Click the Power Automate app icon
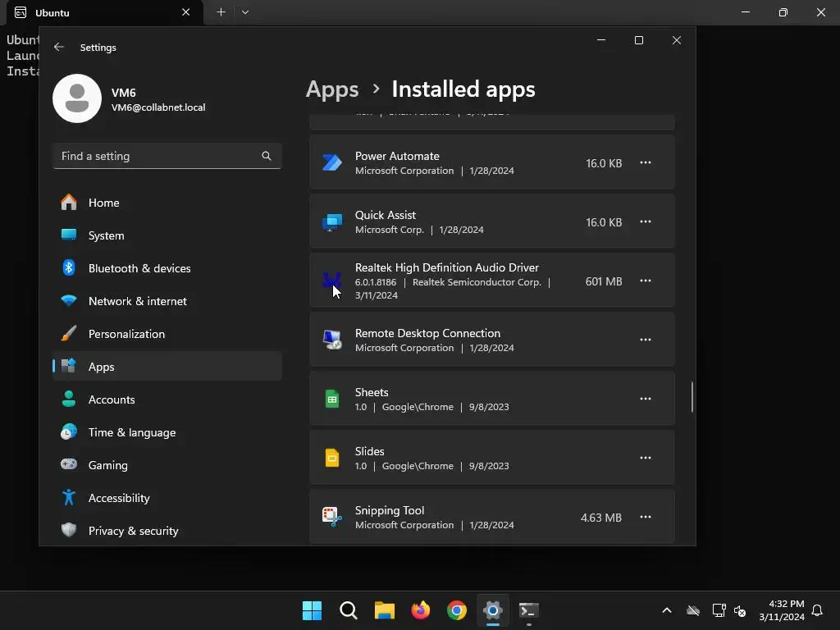Image resolution: width=840 pixels, height=630 pixels. [332, 162]
